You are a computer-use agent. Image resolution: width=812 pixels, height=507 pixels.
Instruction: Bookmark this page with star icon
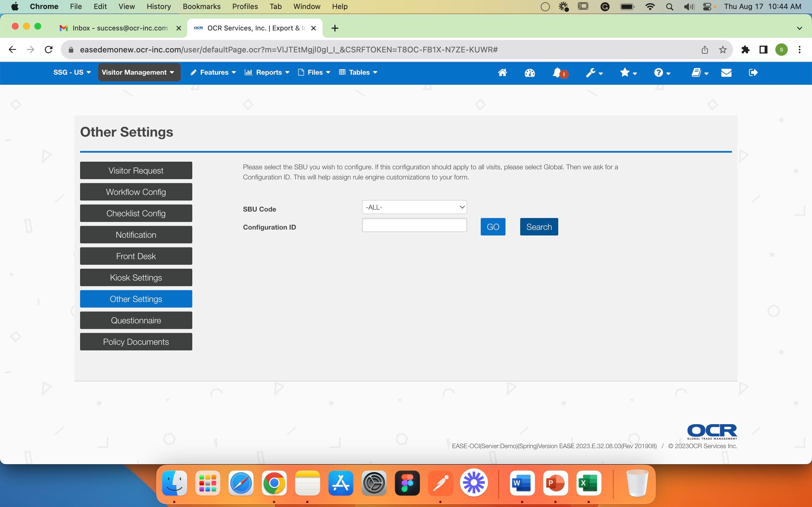723,50
